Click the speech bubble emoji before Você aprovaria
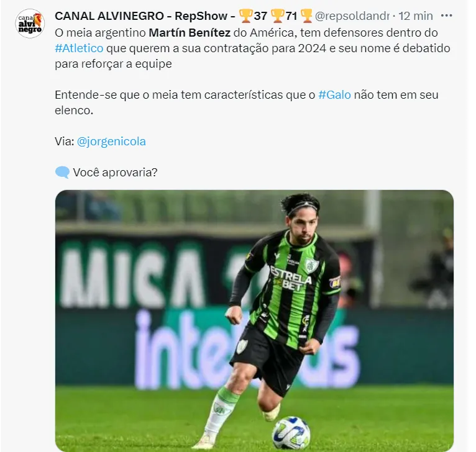The width and height of the screenshot is (476, 452). click(x=62, y=173)
